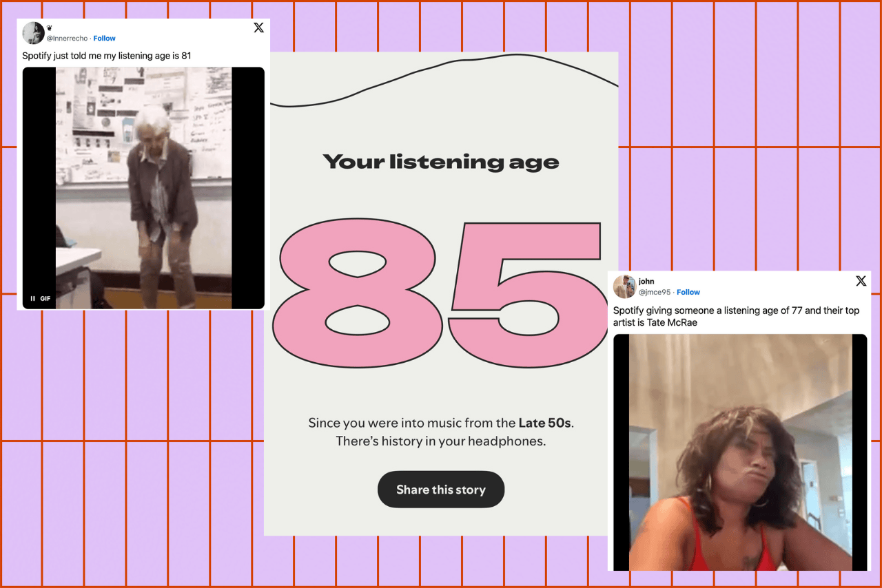Image resolution: width=882 pixels, height=588 pixels.
Task: Open @Innerrecho's profile avatar
Action: tap(33, 32)
